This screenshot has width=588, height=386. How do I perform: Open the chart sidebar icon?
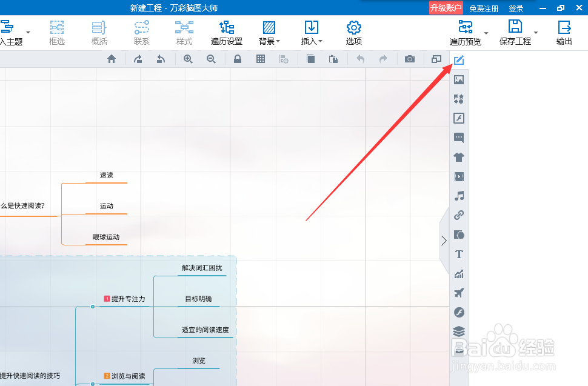[x=459, y=273]
